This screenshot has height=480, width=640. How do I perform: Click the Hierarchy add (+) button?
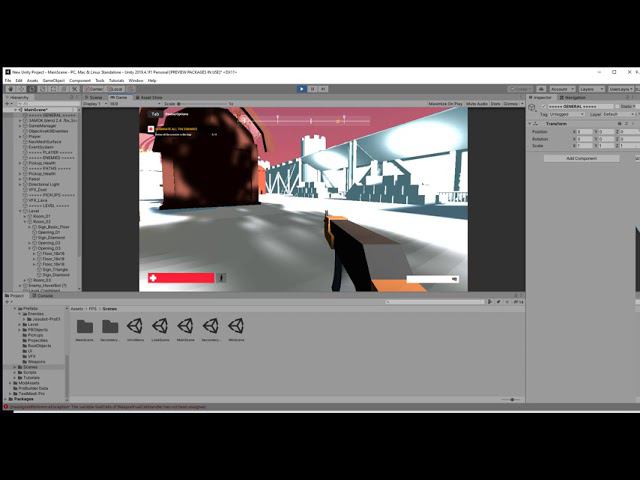[x=7, y=104]
